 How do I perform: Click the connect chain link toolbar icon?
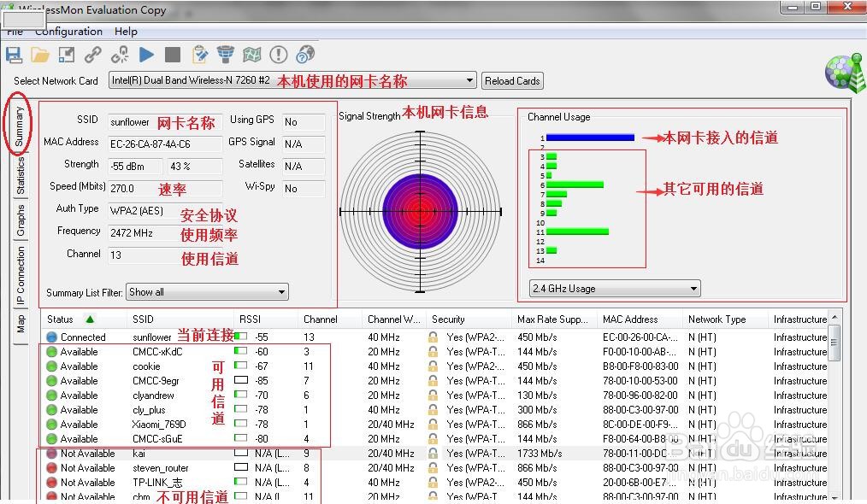tap(93, 55)
